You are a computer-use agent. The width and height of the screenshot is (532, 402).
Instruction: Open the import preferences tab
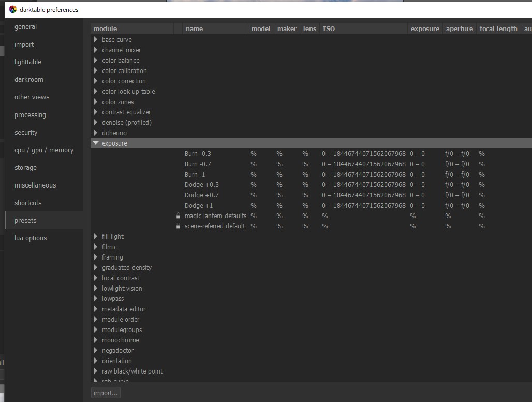[x=44, y=44]
